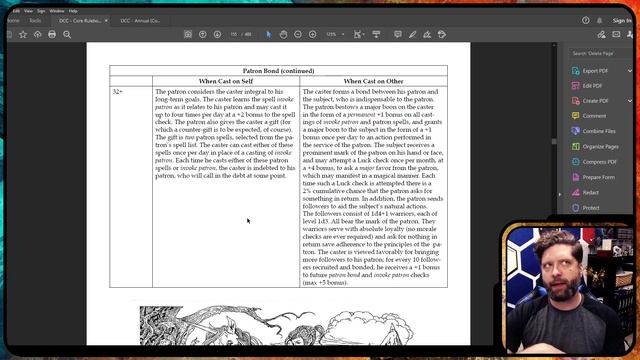Click the fill and sign icon at right

tap(601, 35)
